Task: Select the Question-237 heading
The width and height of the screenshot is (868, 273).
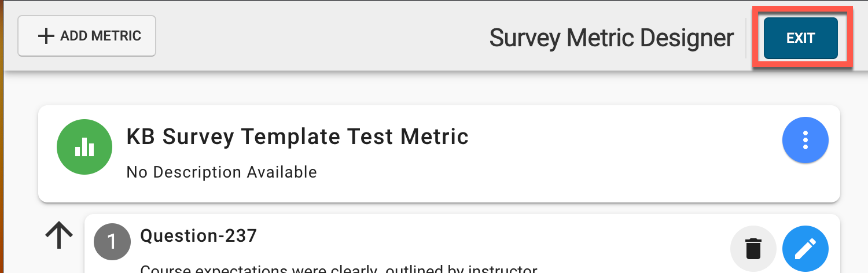Action: (198, 235)
